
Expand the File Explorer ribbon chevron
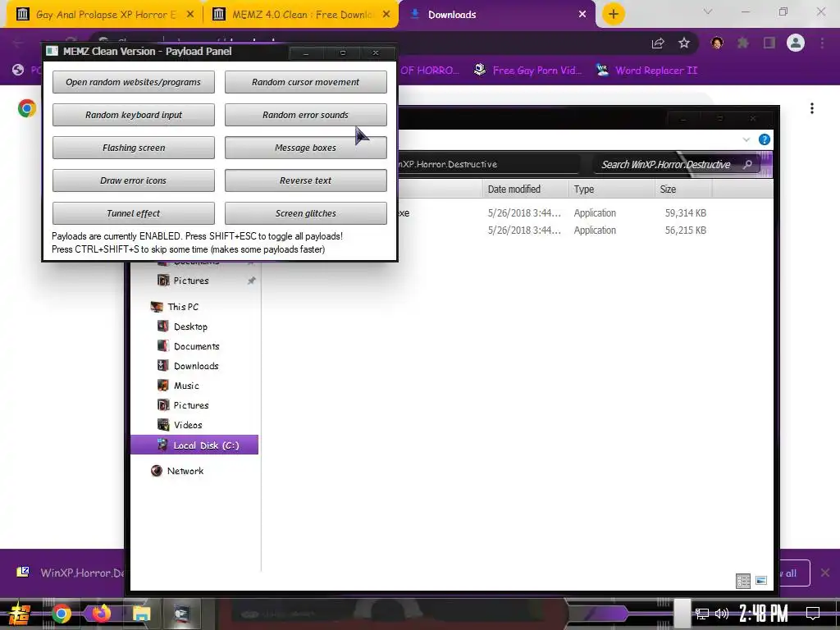pos(746,139)
